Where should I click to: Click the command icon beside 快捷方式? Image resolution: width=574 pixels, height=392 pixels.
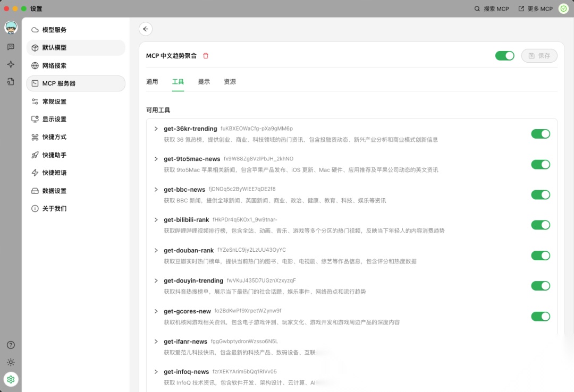click(35, 137)
